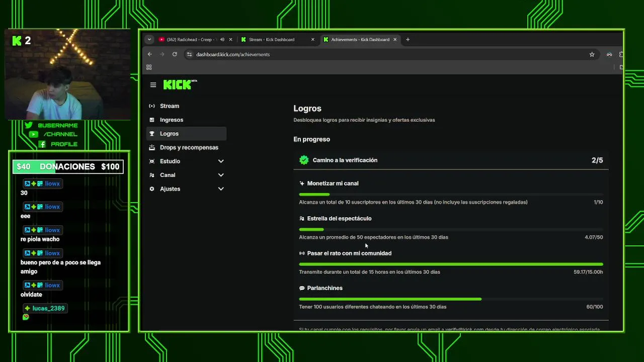
Task: Click the 2/5 verification counter
Action: tap(597, 160)
